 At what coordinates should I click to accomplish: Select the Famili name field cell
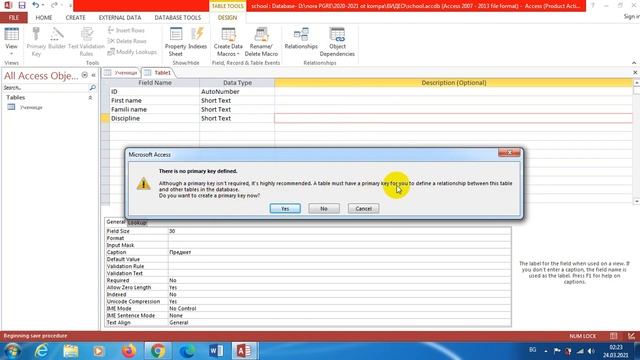[x=154, y=109]
